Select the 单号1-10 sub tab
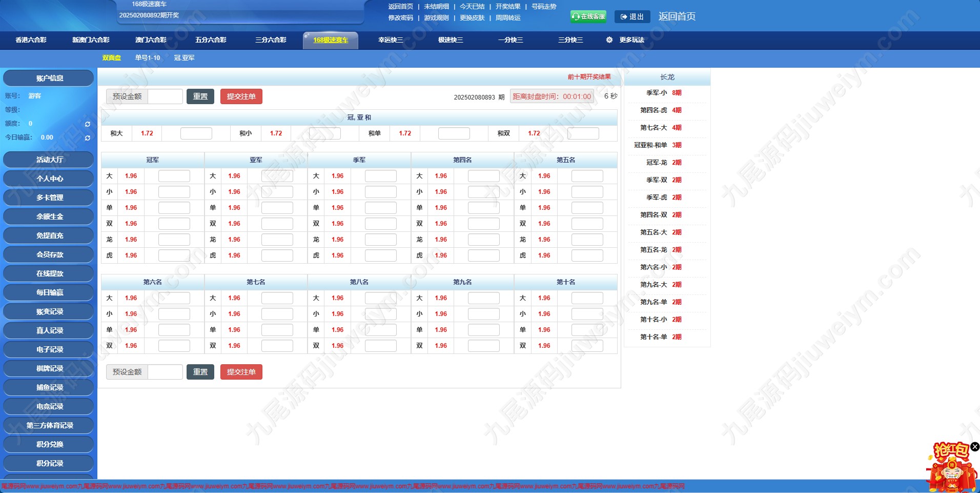 (148, 58)
